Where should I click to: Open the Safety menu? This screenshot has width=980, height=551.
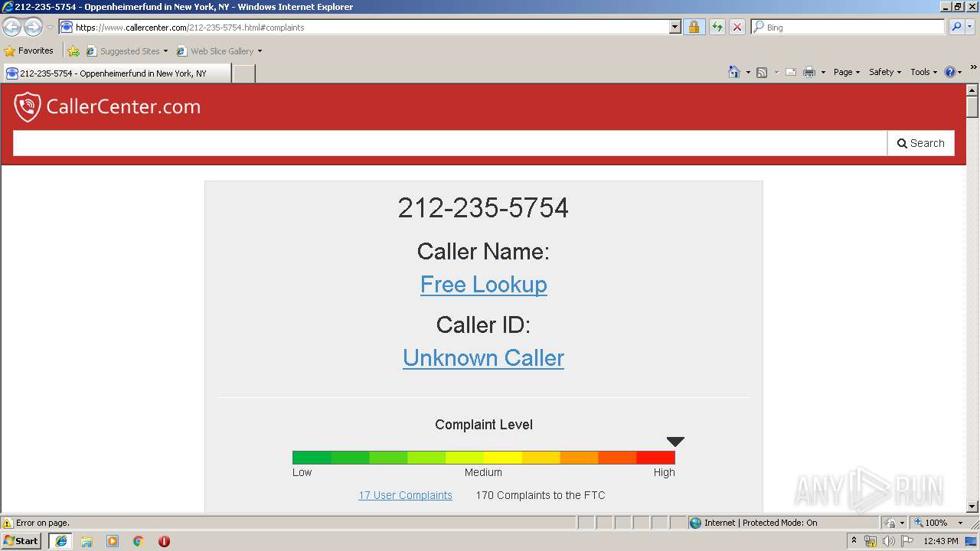[885, 72]
